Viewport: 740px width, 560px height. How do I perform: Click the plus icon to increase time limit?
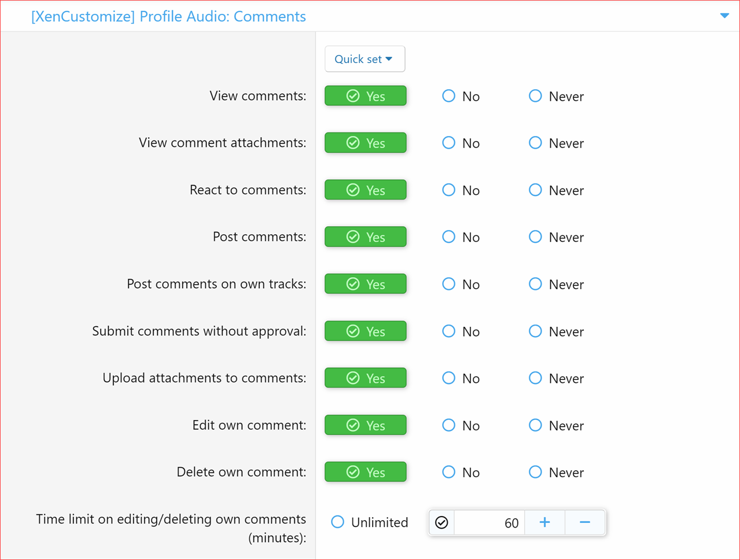point(544,522)
